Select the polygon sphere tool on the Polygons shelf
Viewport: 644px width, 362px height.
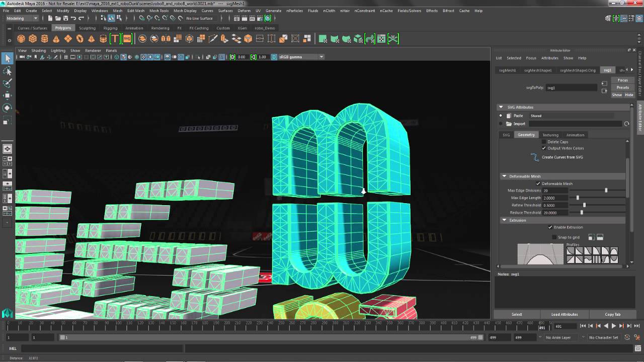click(x=22, y=38)
